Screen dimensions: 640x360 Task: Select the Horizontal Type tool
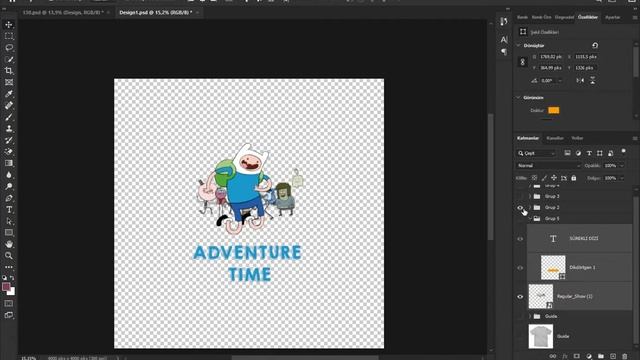click(9, 209)
